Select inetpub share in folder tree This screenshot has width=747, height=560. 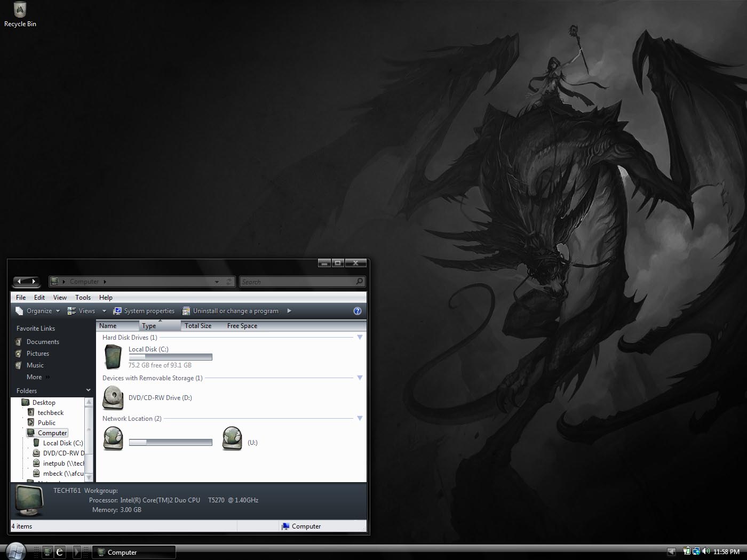point(63,463)
